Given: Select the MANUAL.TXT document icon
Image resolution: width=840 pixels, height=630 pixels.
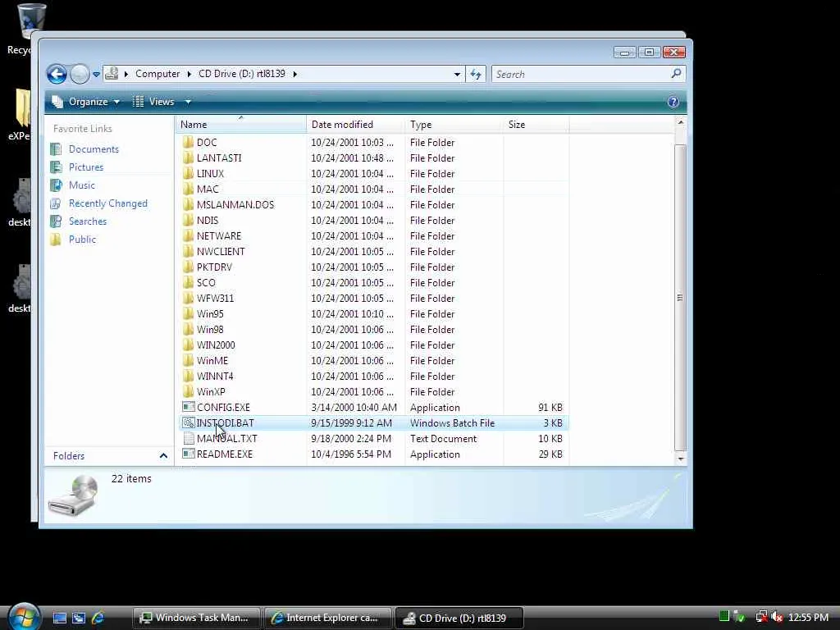Looking at the screenshot, I should point(188,438).
